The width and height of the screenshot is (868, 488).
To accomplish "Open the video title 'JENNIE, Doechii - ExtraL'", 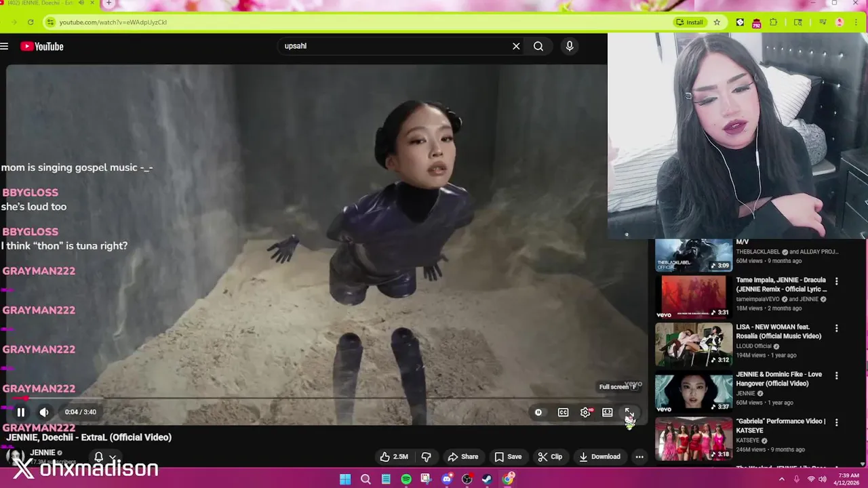I will click(x=89, y=437).
